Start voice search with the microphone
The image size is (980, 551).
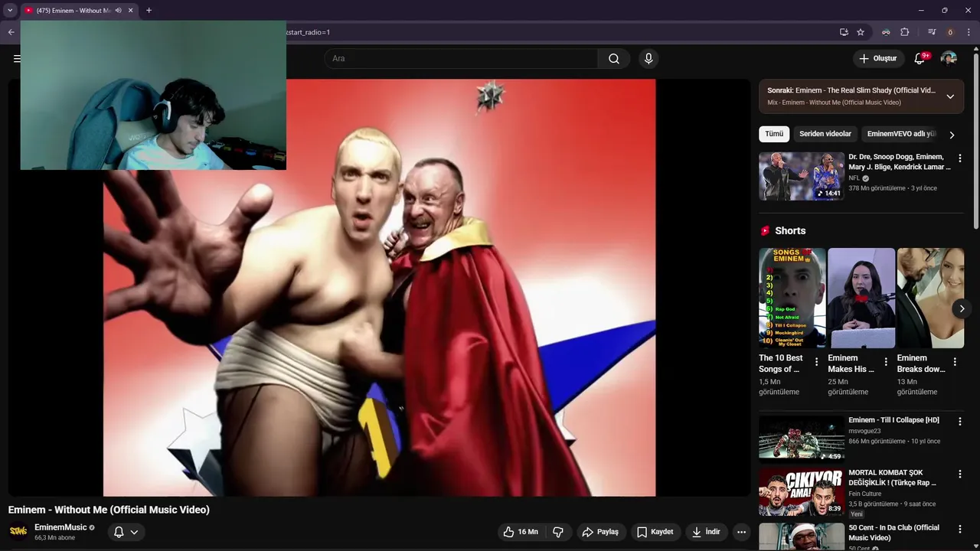(648, 59)
